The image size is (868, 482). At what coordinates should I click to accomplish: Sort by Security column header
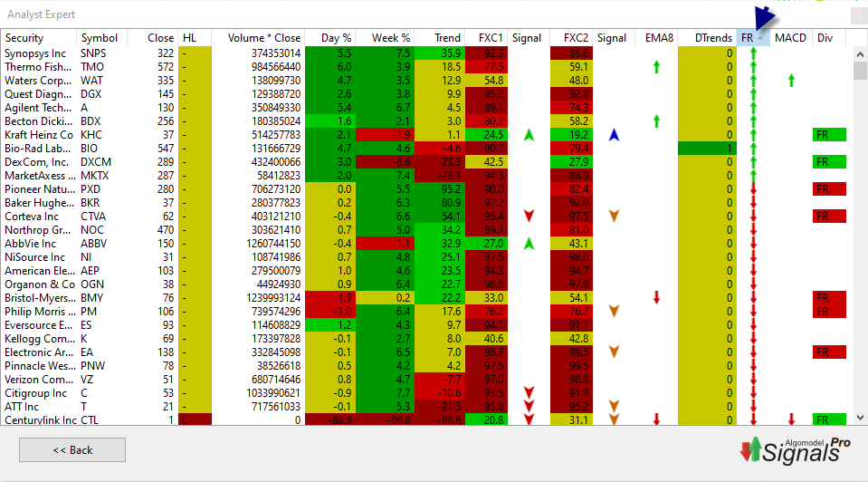point(38,38)
